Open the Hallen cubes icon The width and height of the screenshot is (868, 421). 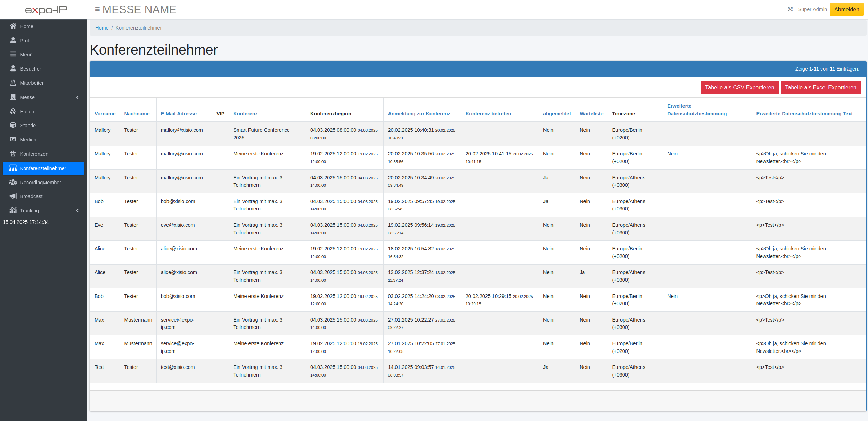[13, 111]
